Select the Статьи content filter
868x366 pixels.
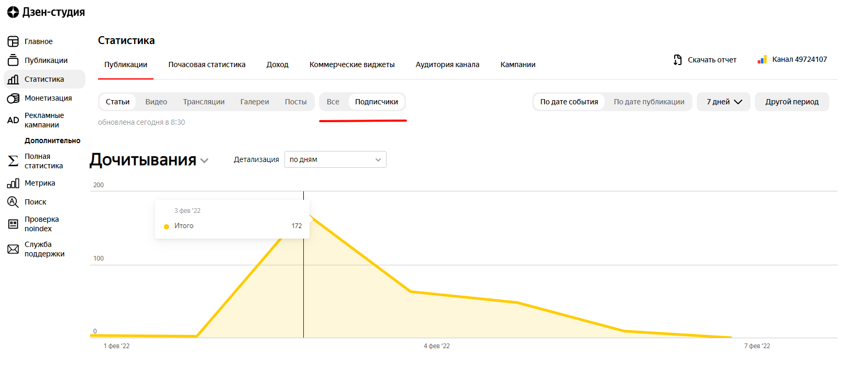point(118,102)
